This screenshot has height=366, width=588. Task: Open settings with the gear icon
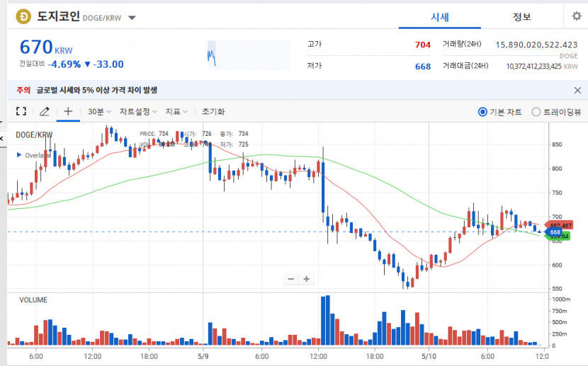pyautogui.click(x=577, y=16)
